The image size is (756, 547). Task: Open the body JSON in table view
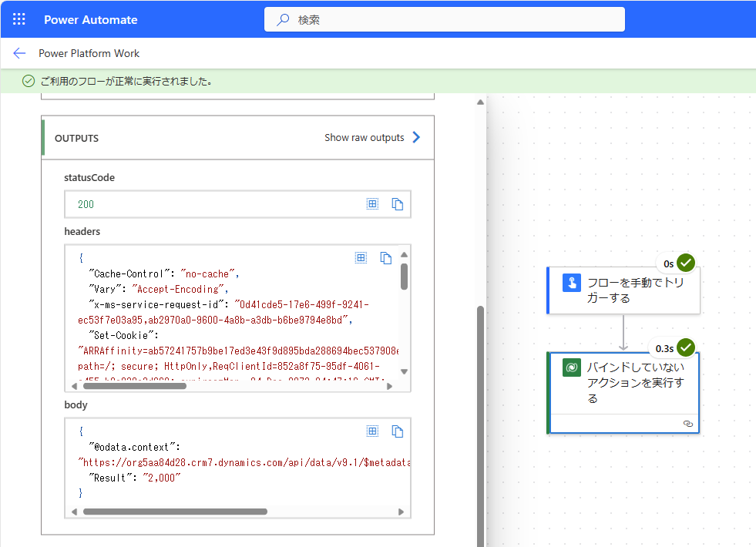(372, 431)
